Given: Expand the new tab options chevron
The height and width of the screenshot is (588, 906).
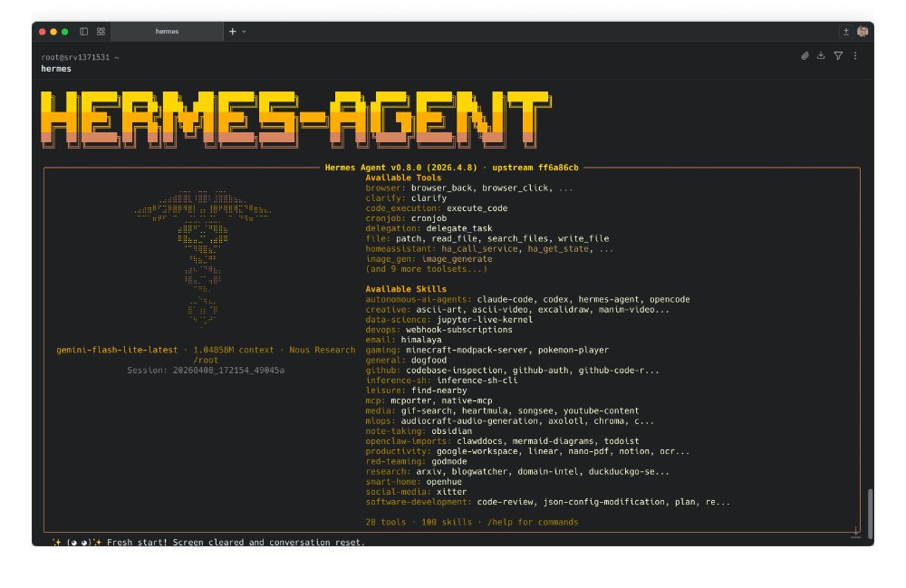Looking at the screenshot, I should tap(244, 32).
